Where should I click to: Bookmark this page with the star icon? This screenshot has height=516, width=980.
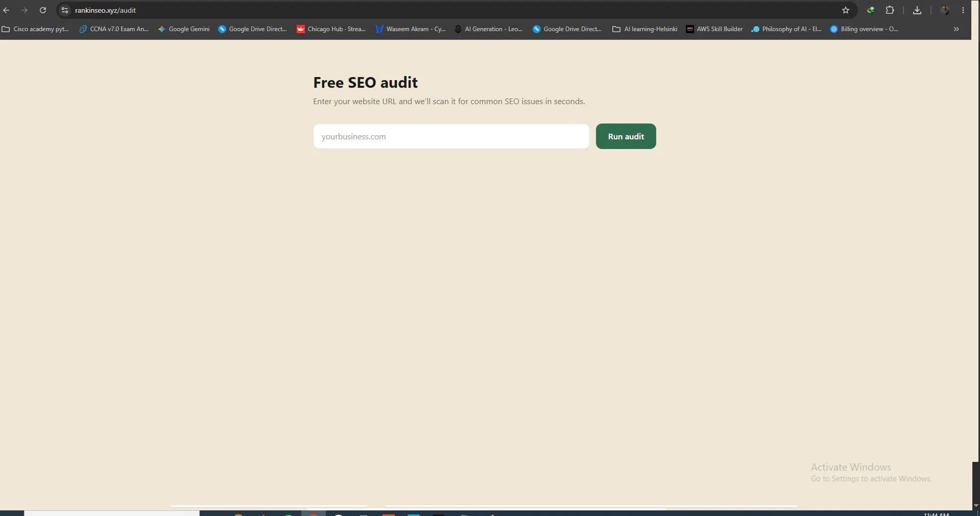click(x=846, y=10)
